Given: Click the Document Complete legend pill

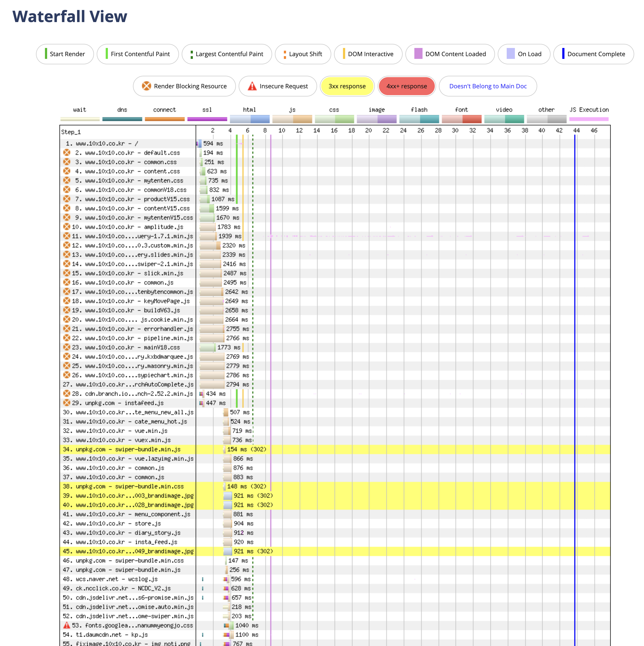Looking at the screenshot, I should [593, 54].
